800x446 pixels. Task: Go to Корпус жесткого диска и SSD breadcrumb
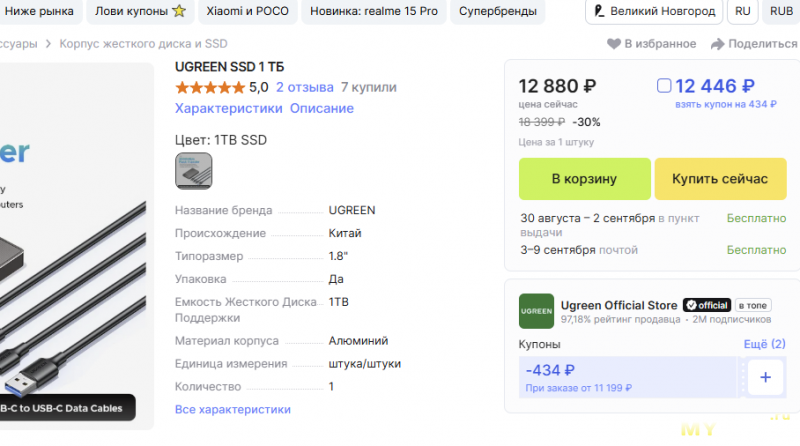pyautogui.click(x=143, y=44)
